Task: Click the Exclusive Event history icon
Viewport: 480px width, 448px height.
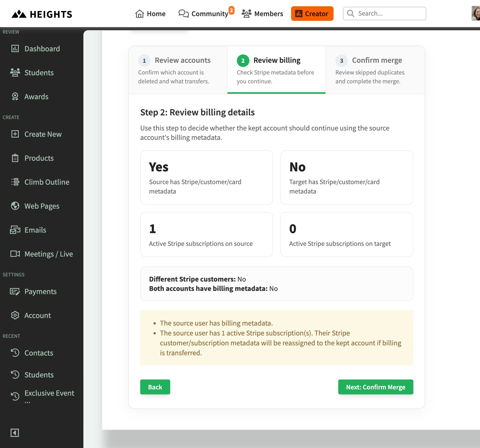Action: pos(15,396)
